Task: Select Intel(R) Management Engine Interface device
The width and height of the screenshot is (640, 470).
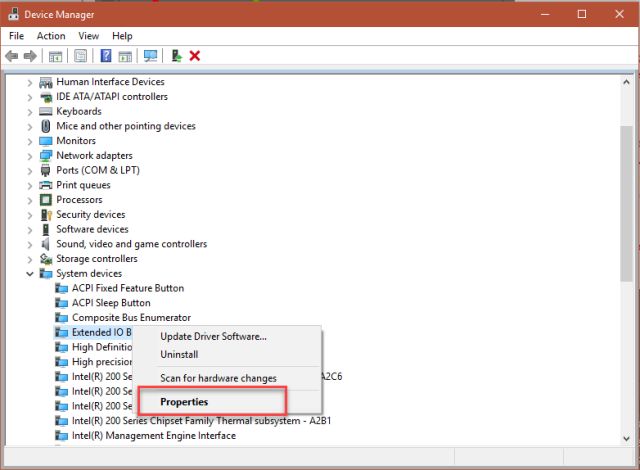Action: click(154, 436)
